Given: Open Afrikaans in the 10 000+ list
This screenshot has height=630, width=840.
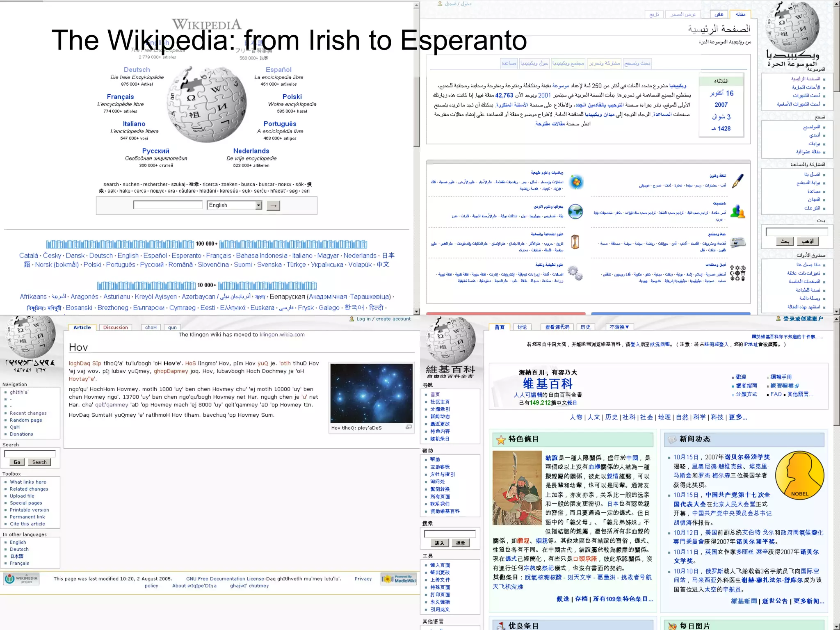Looking at the screenshot, I should (x=33, y=297).
